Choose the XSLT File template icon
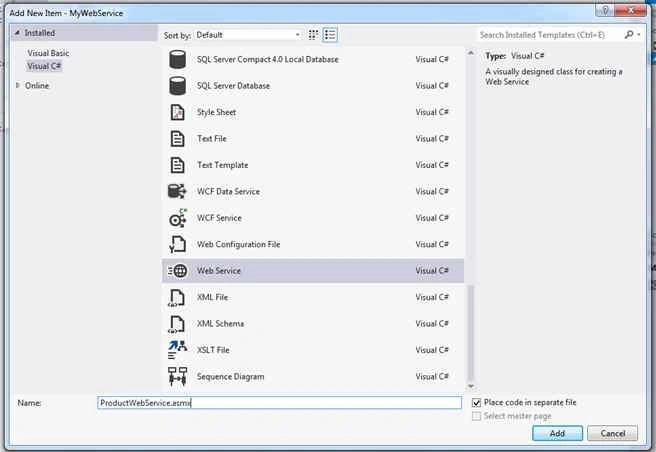The height and width of the screenshot is (452, 656). (x=177, y=350)
